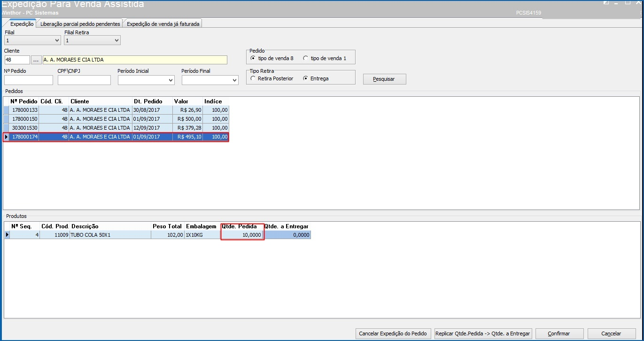
Task: Click the value R$ 379,28 cell
Action: 187,128
